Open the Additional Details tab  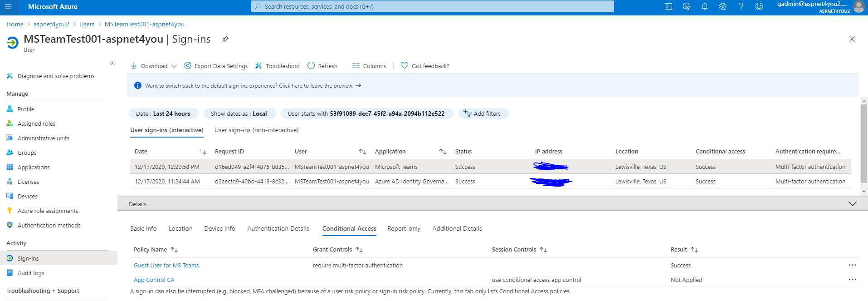pyautogui.click(x=457, y=228)
